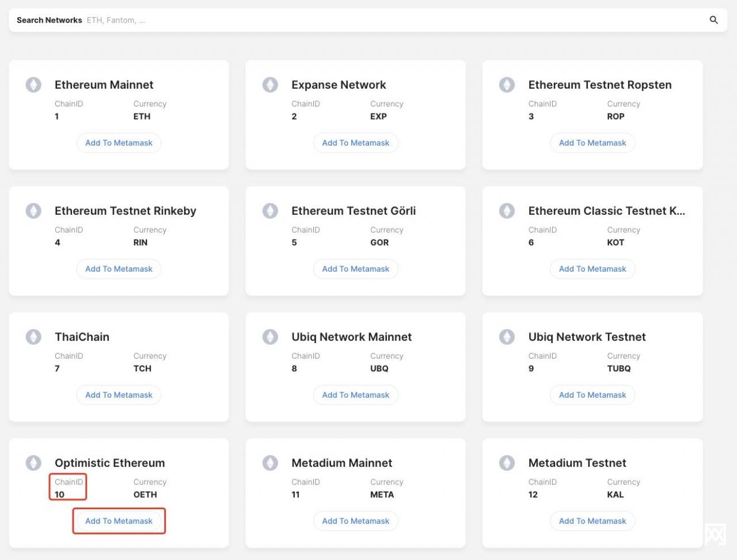
Task: Add Ethereum Classic Testnet to Metamask
Action: click(592, 269)
